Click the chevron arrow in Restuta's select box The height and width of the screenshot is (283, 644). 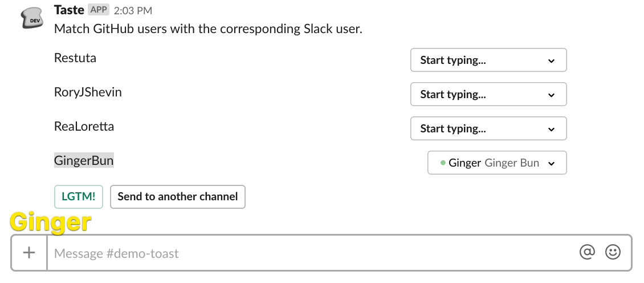click(x=551, y=60)
